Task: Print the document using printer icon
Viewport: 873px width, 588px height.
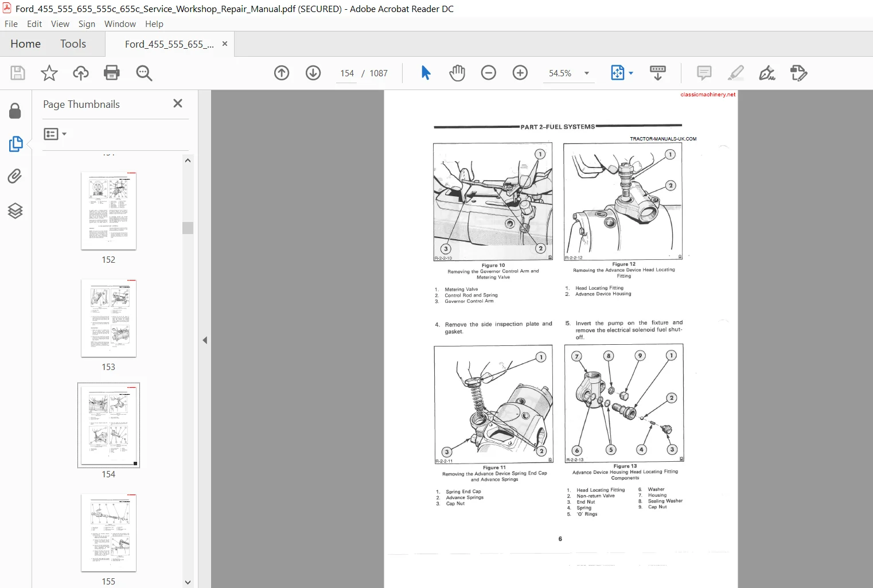Action: coord(112,73)
